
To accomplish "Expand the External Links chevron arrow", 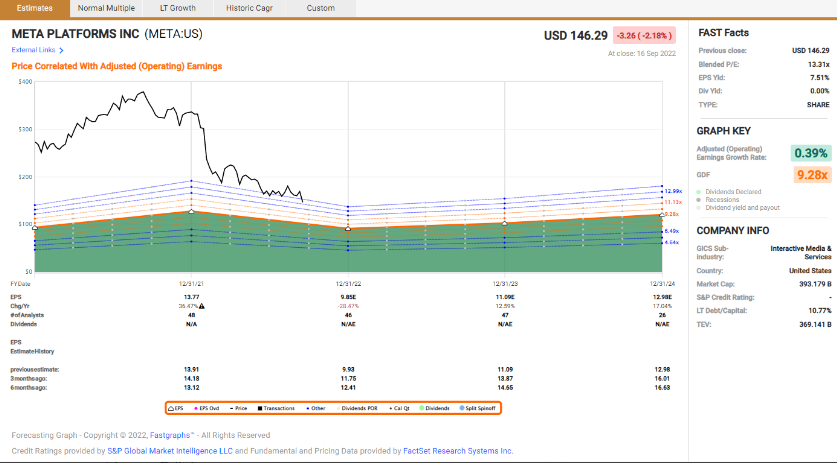I will pyautogui.click(x=61, y=50).
